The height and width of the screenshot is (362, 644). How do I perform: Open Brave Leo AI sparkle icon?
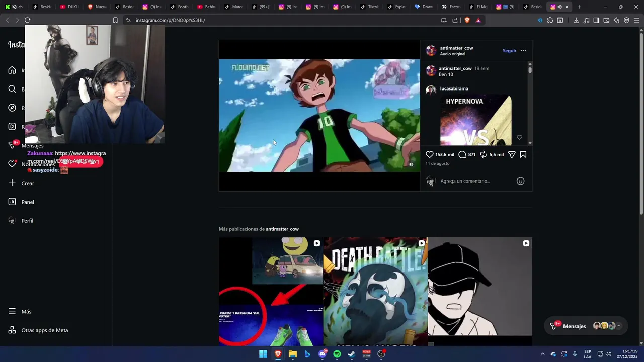[x=616, y=20]
